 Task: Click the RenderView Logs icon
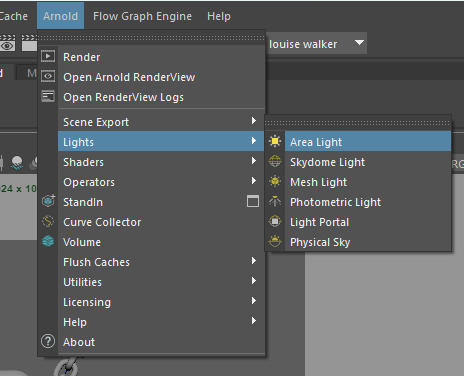[x=48, y=96]
